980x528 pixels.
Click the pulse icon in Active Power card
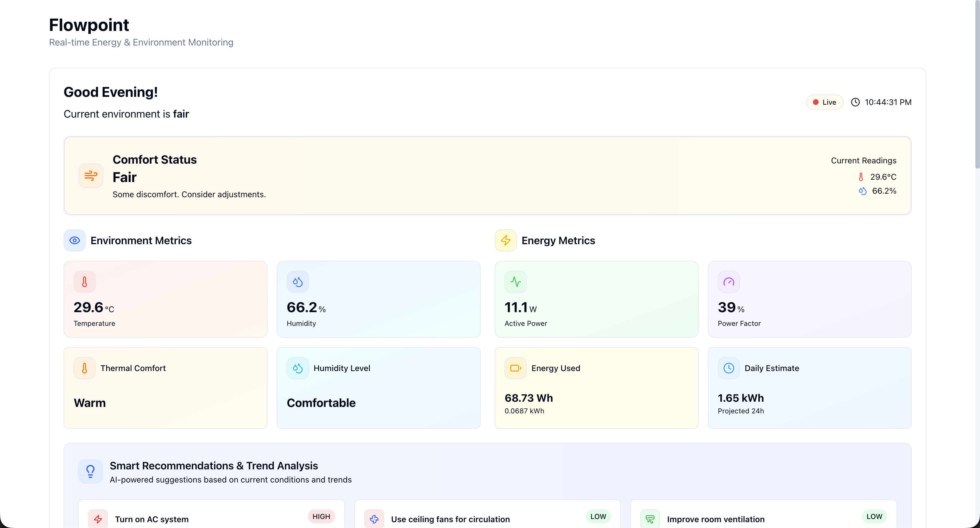(x=515, y=282)
